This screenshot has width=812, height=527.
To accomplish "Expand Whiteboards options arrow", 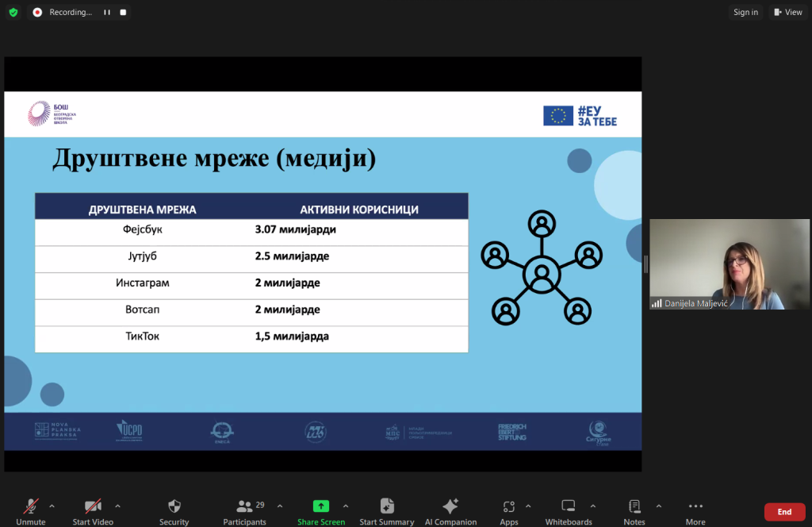I will coord(593,506).
